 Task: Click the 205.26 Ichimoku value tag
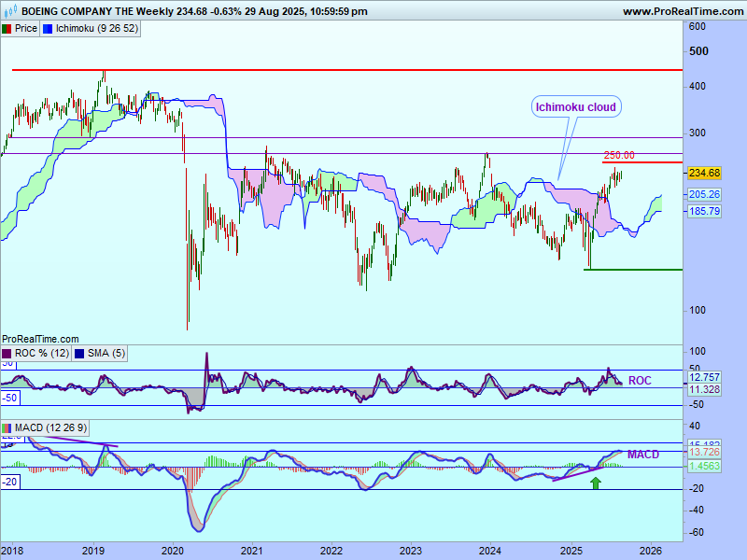(705, 194)
